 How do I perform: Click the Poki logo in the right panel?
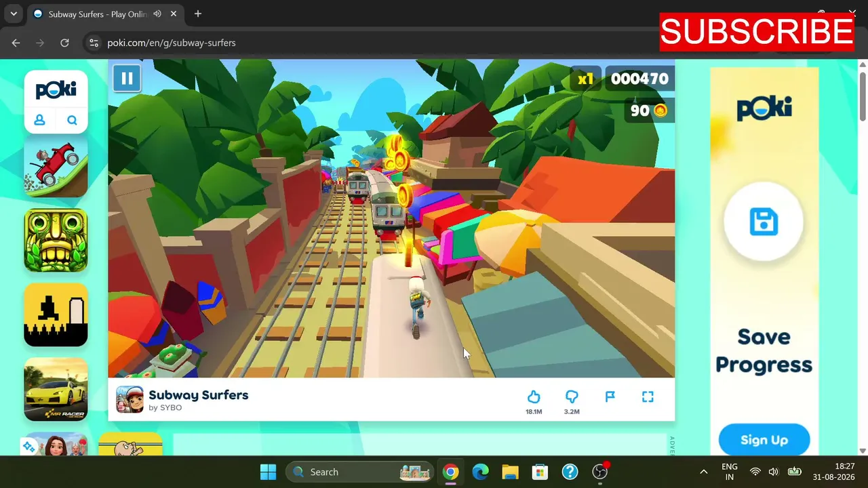(x=764, y=108)
